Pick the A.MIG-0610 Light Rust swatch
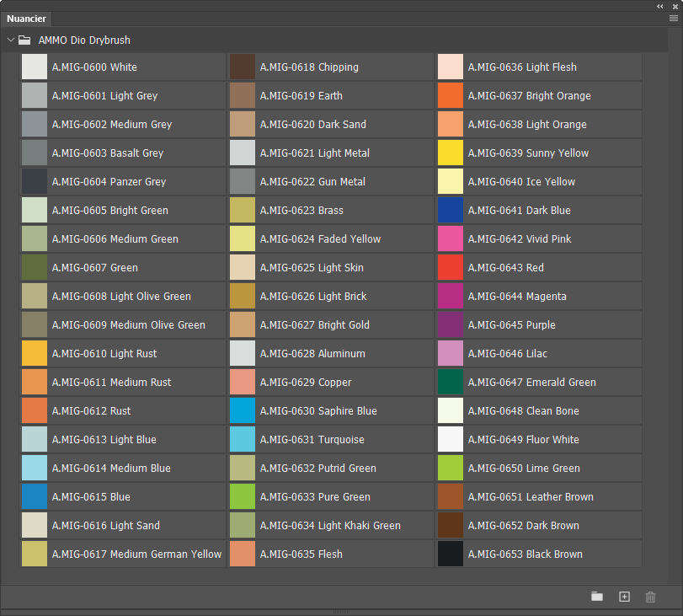 pyautogui.click(x=35, y=353)
